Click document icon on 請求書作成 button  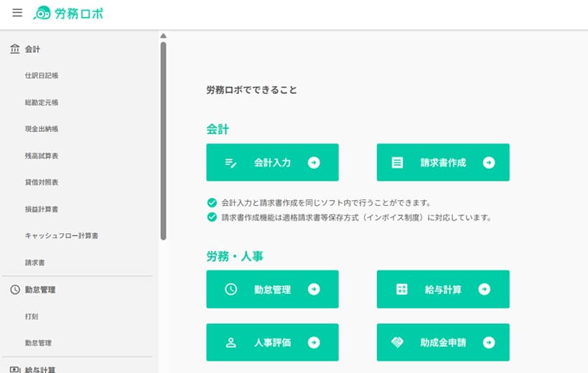point(397,163)
